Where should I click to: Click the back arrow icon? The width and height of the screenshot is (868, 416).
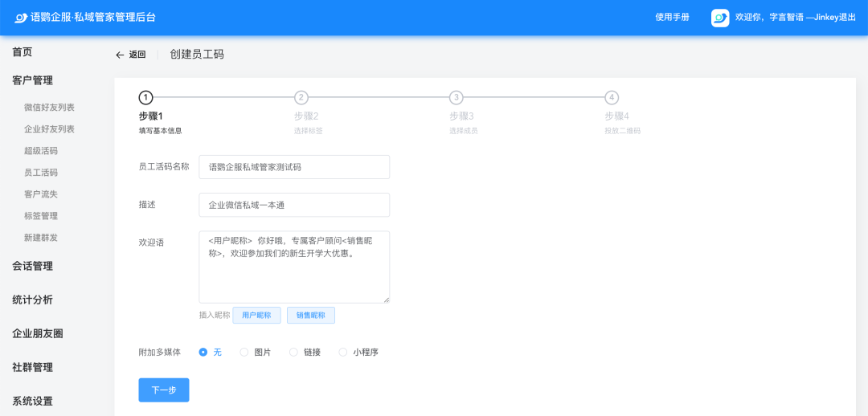coord(120,55)
